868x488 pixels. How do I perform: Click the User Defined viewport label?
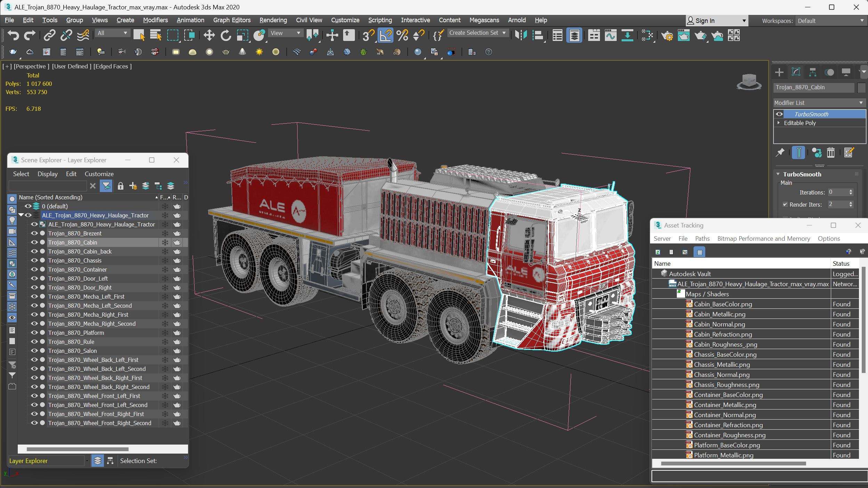(x=72, y=66)
